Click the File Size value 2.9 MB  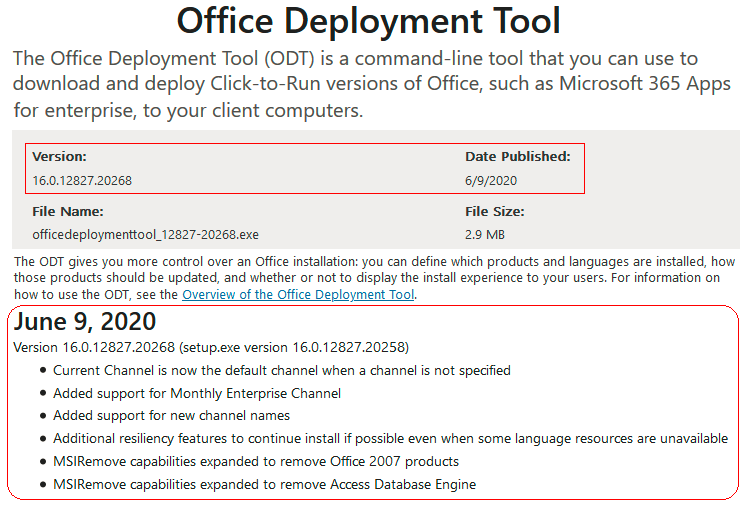tap(485, 235)
